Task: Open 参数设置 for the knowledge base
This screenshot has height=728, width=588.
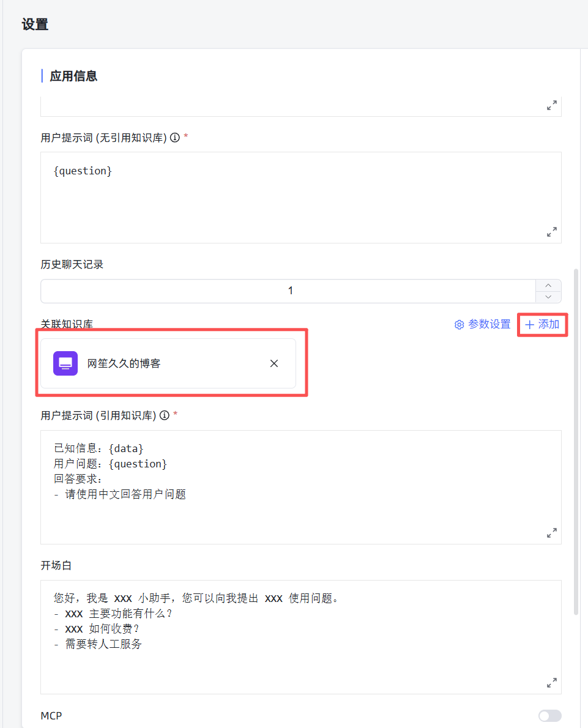Action: 489,325
